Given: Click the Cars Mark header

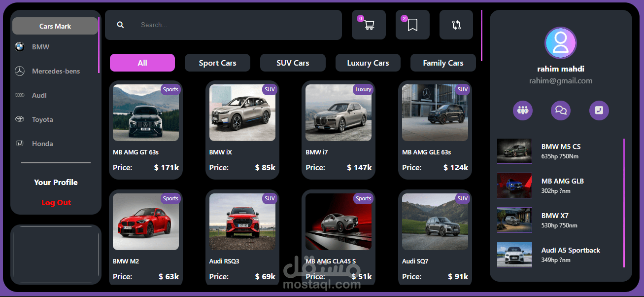Looking at the screenshot, I should (55, 26).
